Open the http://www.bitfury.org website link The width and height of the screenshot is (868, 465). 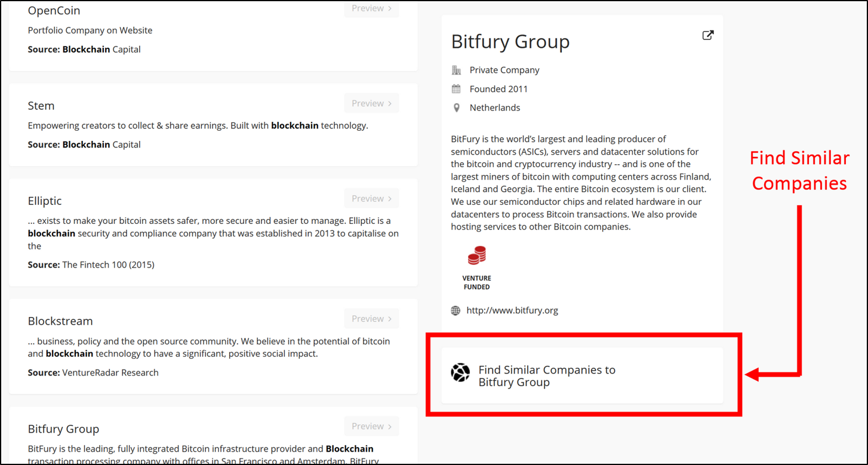point(512,310)
